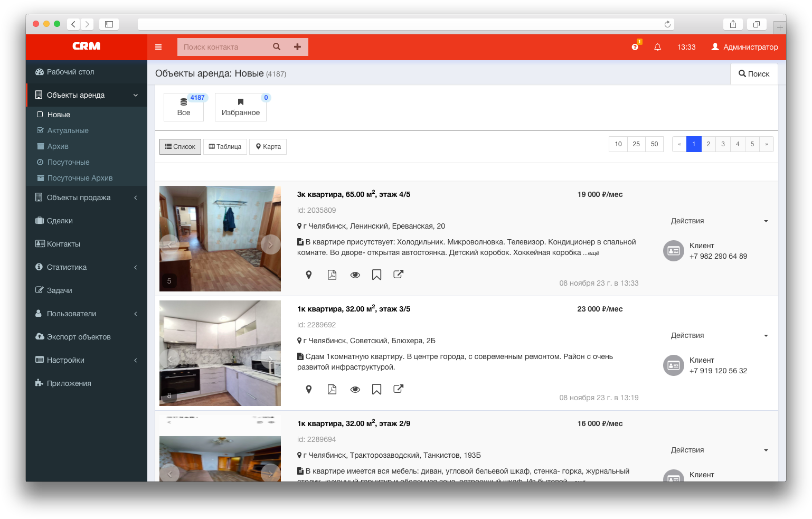The width and height of the screenshot is (812, 519).
Task: Go to page 2
Action: tap(709, 144)
